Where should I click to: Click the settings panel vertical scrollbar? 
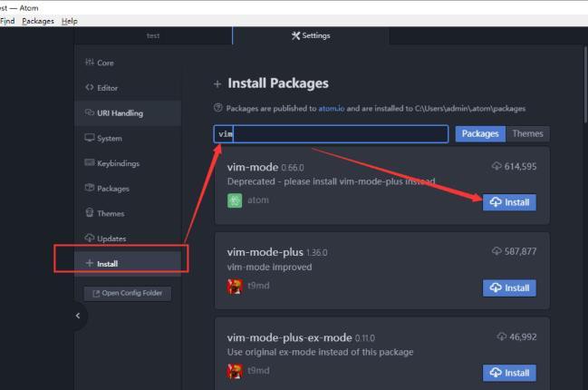[585, 85]
